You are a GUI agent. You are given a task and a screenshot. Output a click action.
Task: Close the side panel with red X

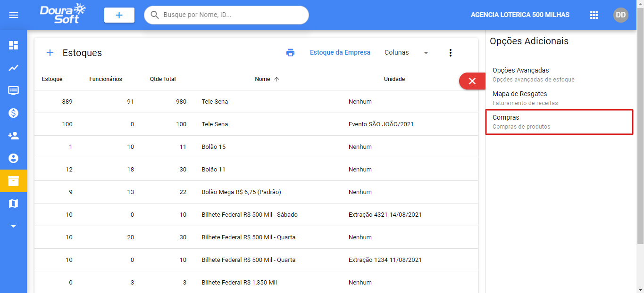472,81
